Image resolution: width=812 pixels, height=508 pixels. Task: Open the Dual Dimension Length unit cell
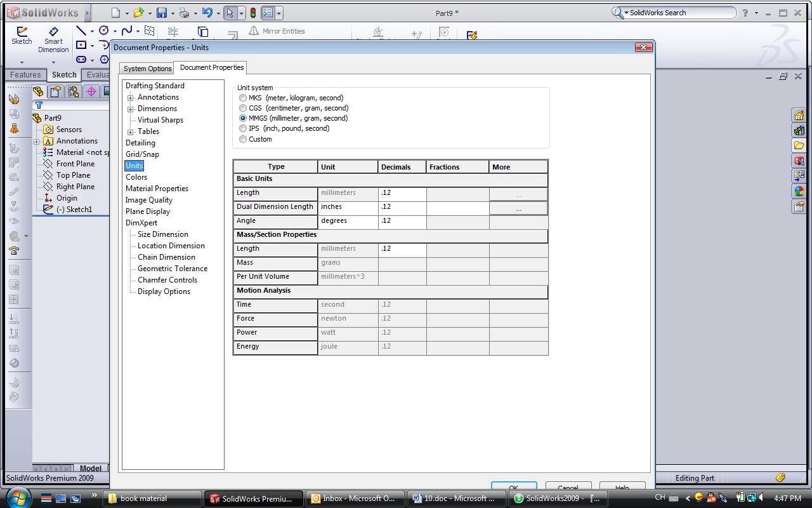pyautogui.click(x=348, y=208)
